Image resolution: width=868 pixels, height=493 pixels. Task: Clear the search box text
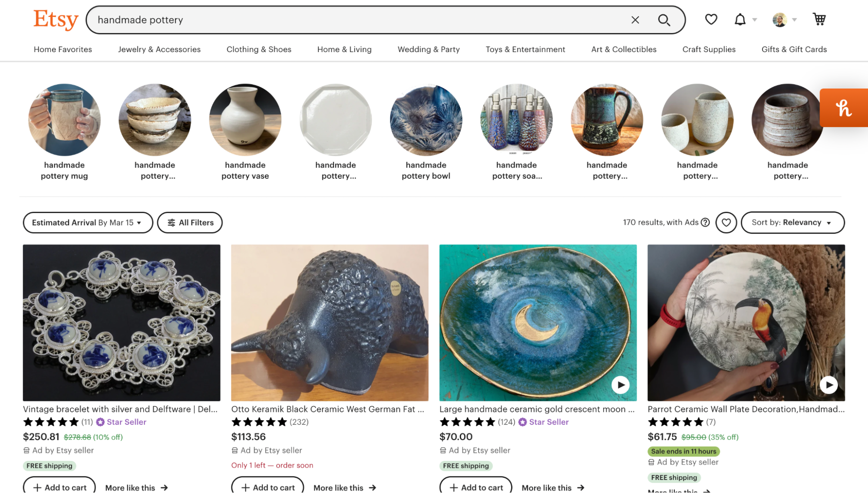635,20
